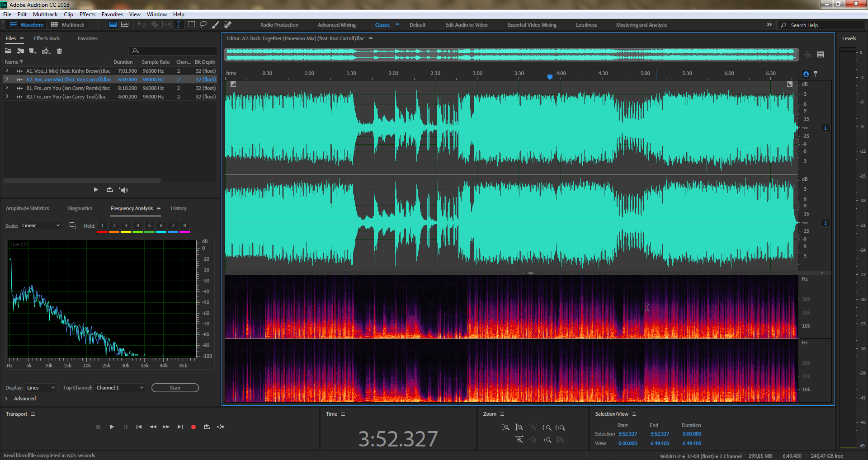Click Zoom In Amplitude icon

click(x=506, y=427)
